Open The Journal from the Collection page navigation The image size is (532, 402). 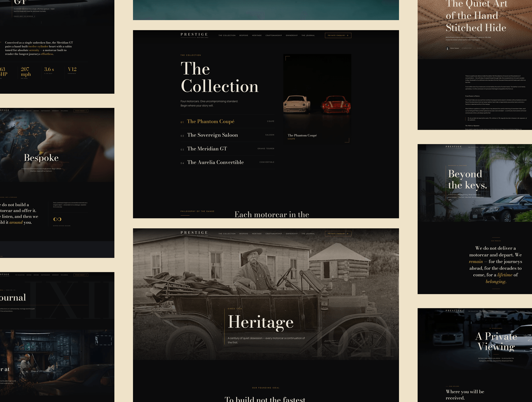(x=308, y=35)
